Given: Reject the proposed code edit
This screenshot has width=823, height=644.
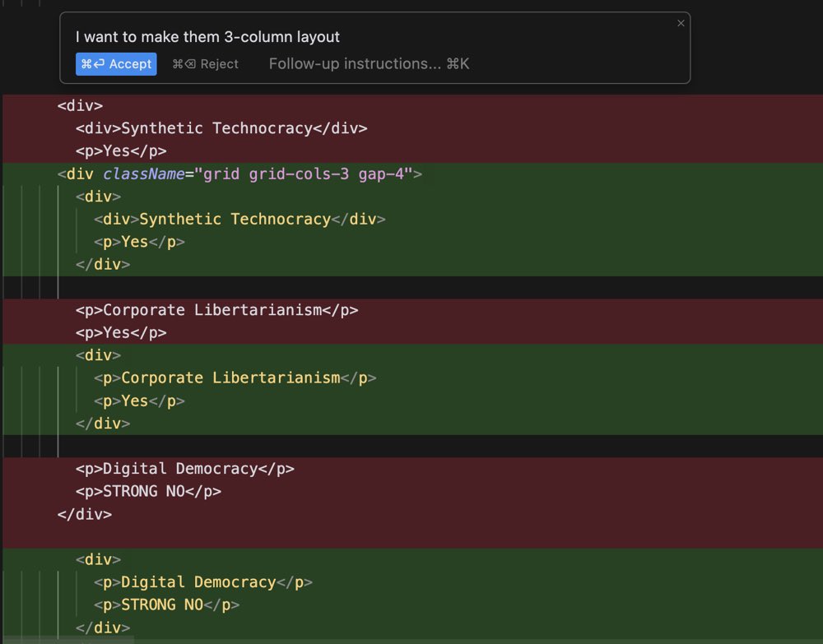Looking at the screenshot, I should pos(205,64).
